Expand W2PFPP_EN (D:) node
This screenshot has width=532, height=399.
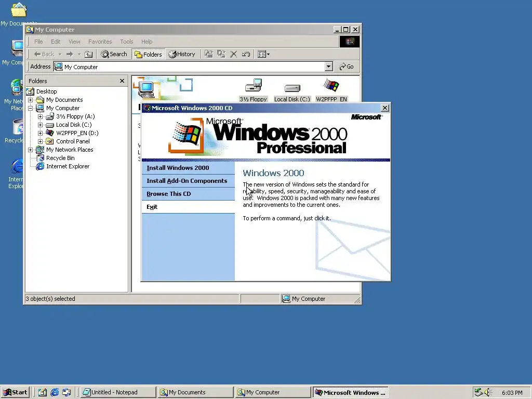point(40,133)
